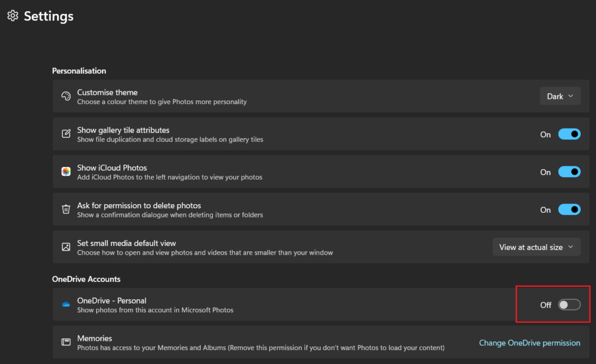Click the OneDrive cloud icon
The height and width of the screenshot is (364, 596).
tap(66, 304)
